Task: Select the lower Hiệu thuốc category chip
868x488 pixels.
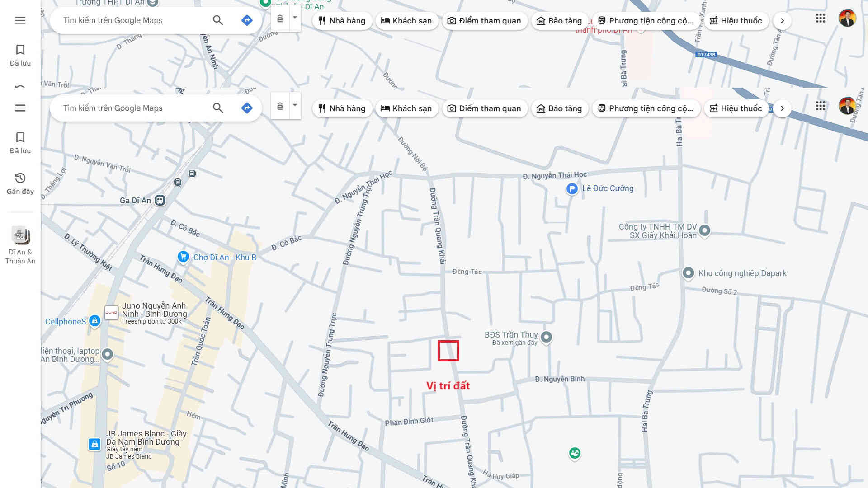Action: coord(736,108)
